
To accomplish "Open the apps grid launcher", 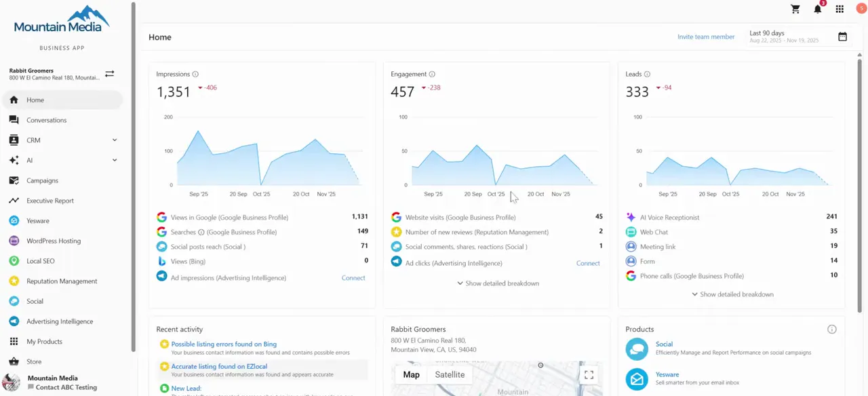I will 840,9.
